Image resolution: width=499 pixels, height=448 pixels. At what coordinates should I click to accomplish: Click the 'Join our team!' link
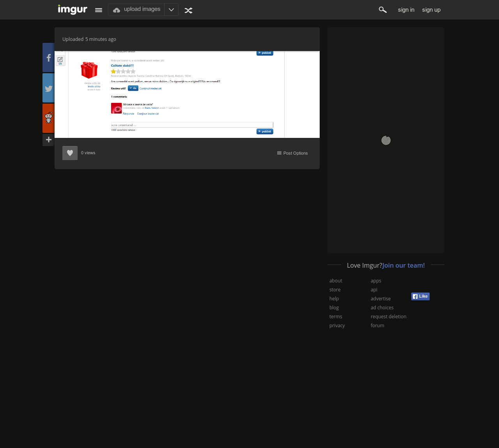(x=403, y=265)
